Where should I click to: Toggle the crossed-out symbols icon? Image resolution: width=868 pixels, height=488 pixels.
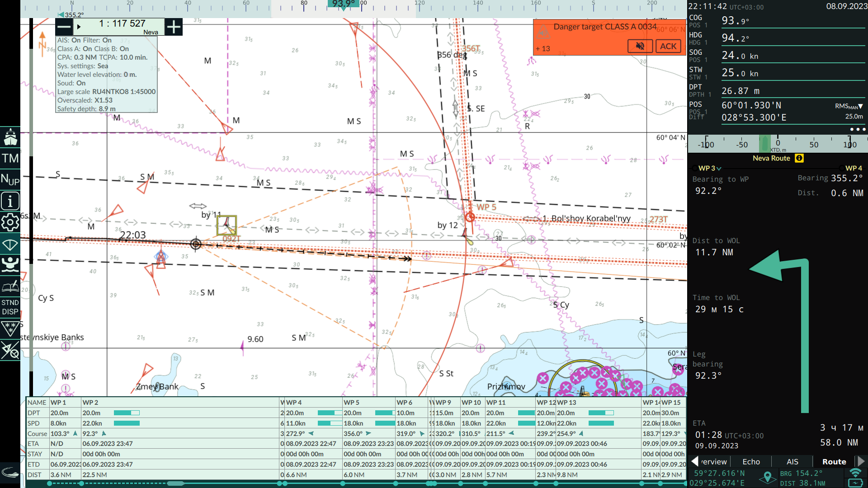pyautogui.click(x=10, y=350)
